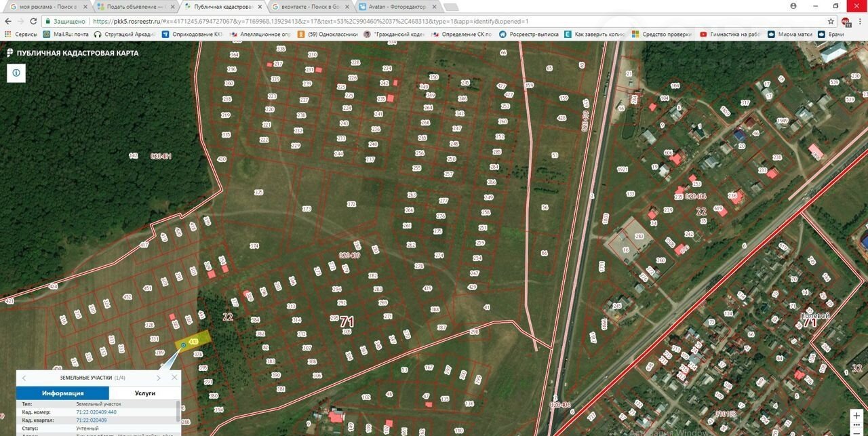This screenshot has height=436, width=868.
Task: Open the Apps (Сервисы) bookmarks shortcut
Action: pos(22,34)
